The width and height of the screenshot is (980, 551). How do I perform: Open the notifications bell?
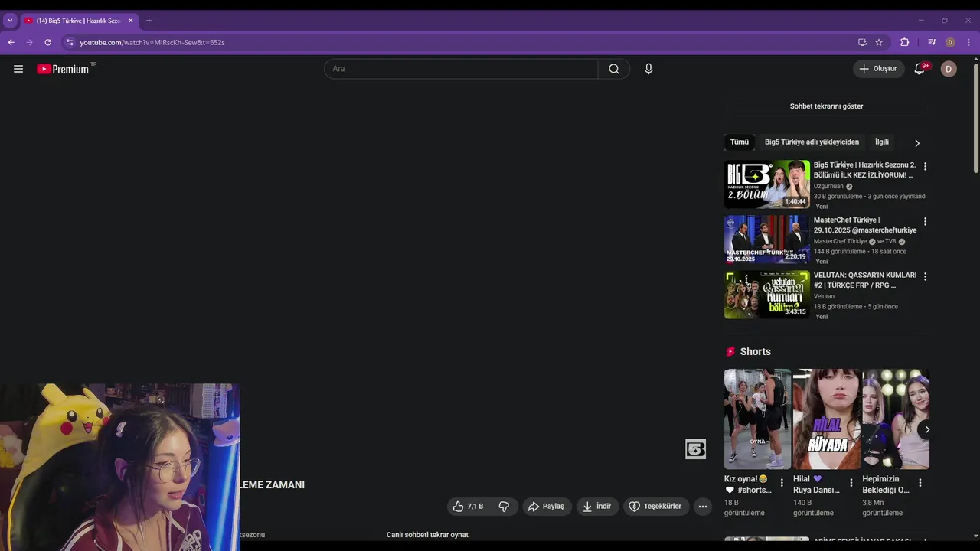tap(920, 69)
